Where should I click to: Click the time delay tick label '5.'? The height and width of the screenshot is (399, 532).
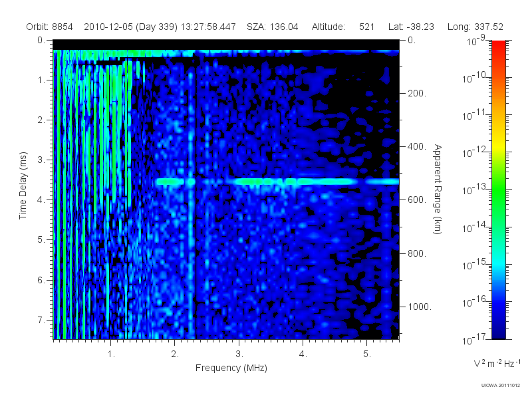(x=41, y=240)
